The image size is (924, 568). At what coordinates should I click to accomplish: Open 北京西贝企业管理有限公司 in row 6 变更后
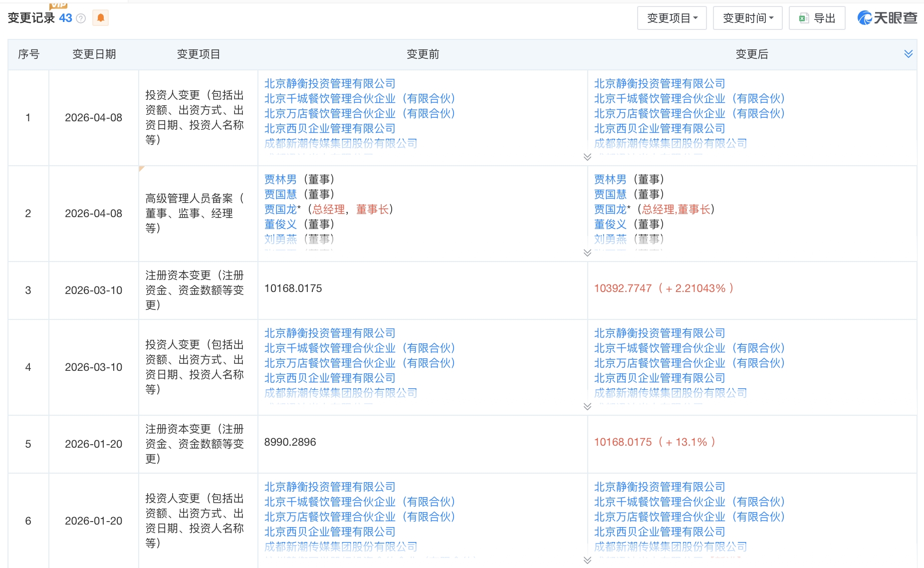(x=660, y=532)
